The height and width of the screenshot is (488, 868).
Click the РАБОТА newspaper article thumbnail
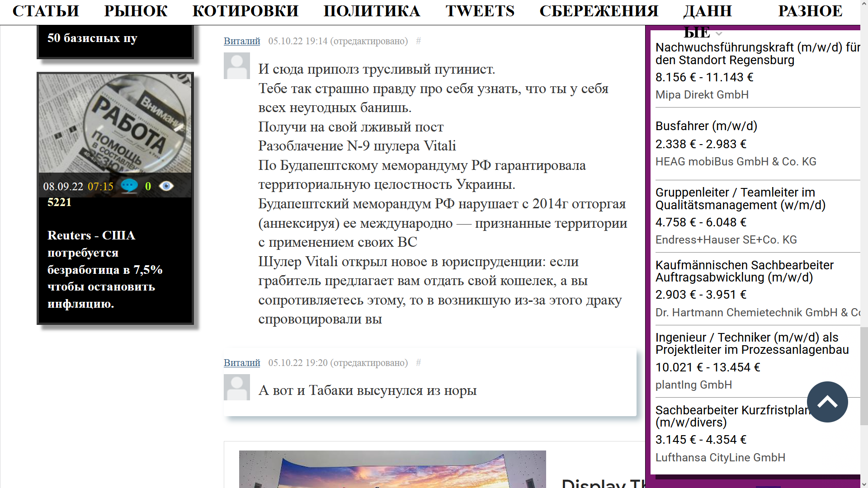(115, 123)
